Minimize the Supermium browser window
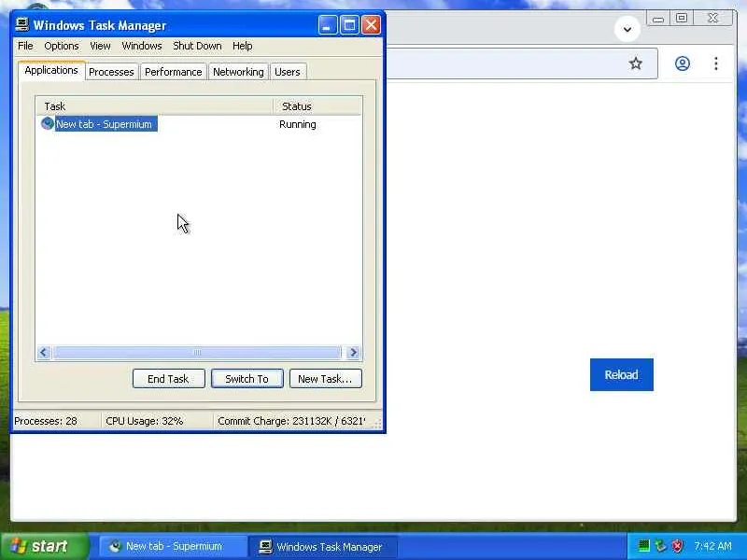747x560 pixels. pyautogui.click(x=658, y=19)
